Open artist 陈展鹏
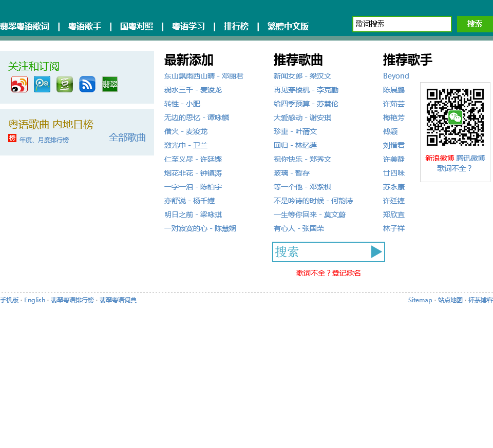The height and width of the screenshot is (448, 493). coord(394,90)
